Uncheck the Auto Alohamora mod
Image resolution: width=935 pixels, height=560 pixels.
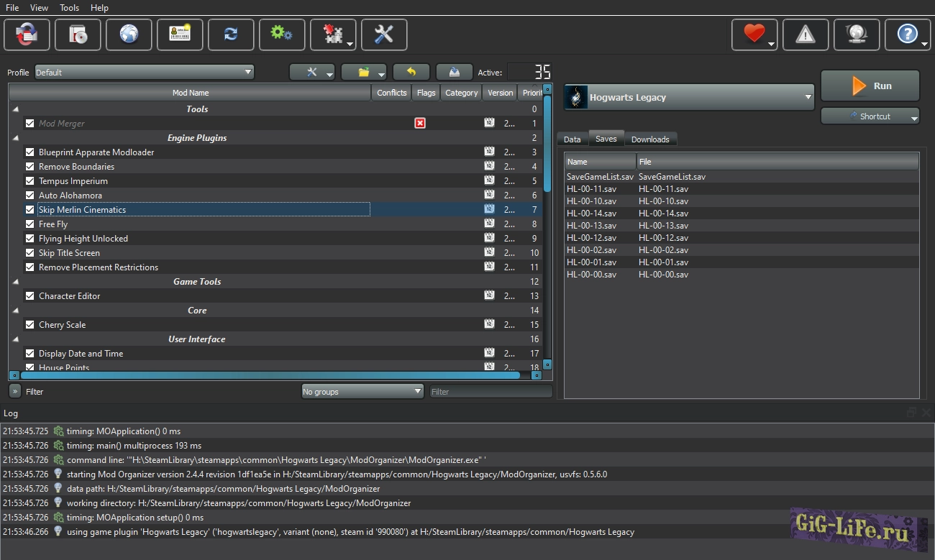pos(30,196)
